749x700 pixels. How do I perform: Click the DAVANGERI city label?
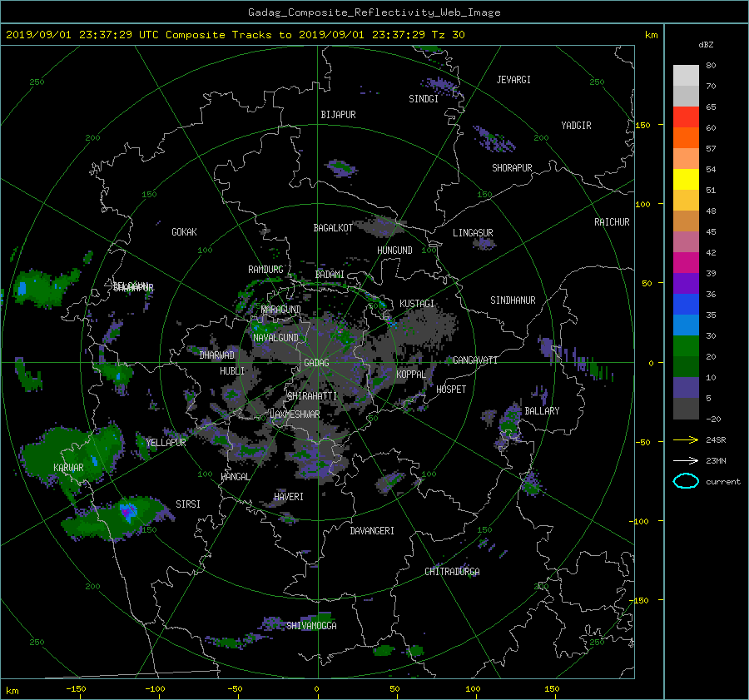tap(372, 531)
